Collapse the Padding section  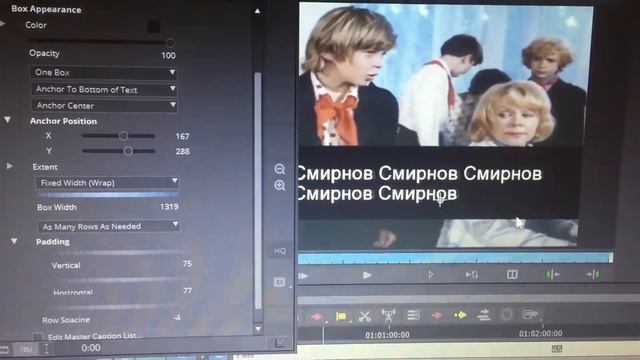coord(14,241)
